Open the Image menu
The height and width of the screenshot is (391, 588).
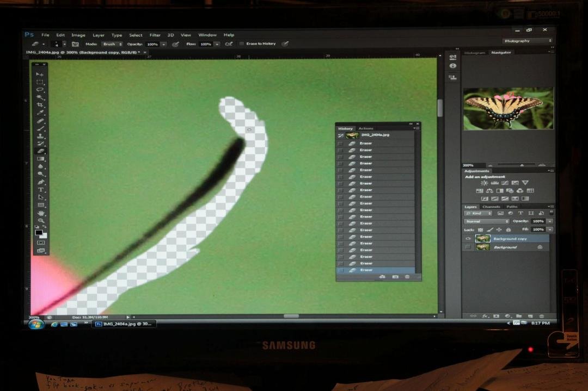coord(78,35)
